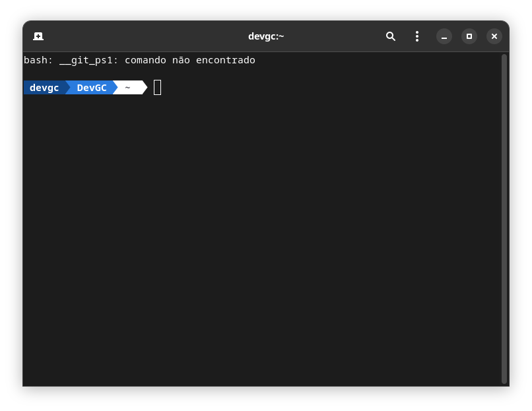This screenshot has width=532, height=411.
Task: Click the white tilde directory segment
Action: coord(127,88)
